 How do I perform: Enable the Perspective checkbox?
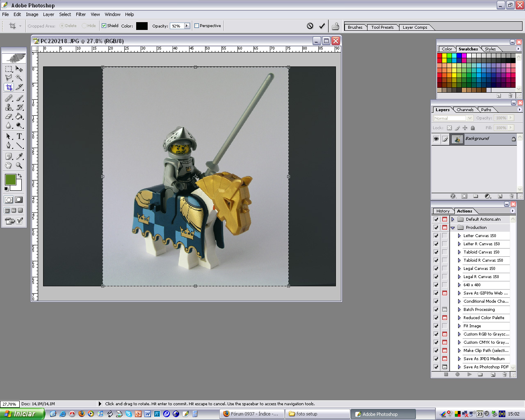point(196,26)
